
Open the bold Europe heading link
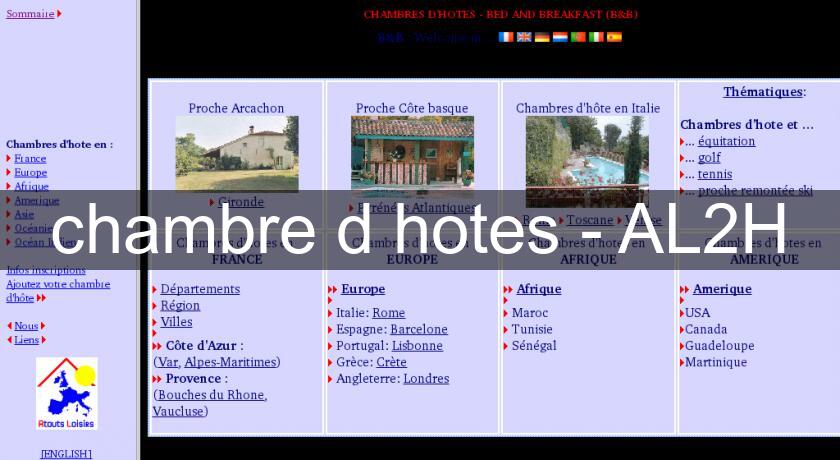click(x=363, y=289)
